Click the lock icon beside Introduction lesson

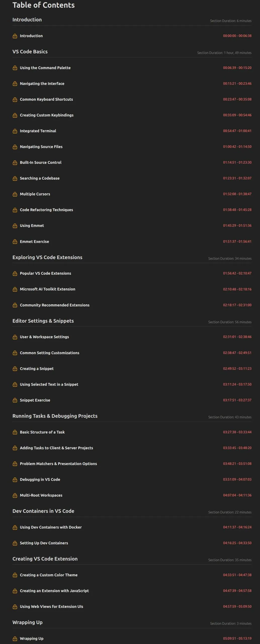[15, 36]
